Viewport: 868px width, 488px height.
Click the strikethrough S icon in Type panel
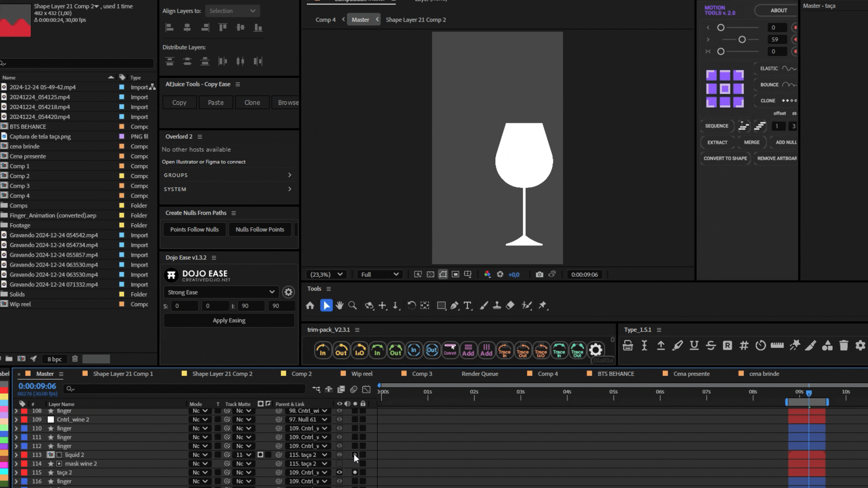(x=711, y=346)
